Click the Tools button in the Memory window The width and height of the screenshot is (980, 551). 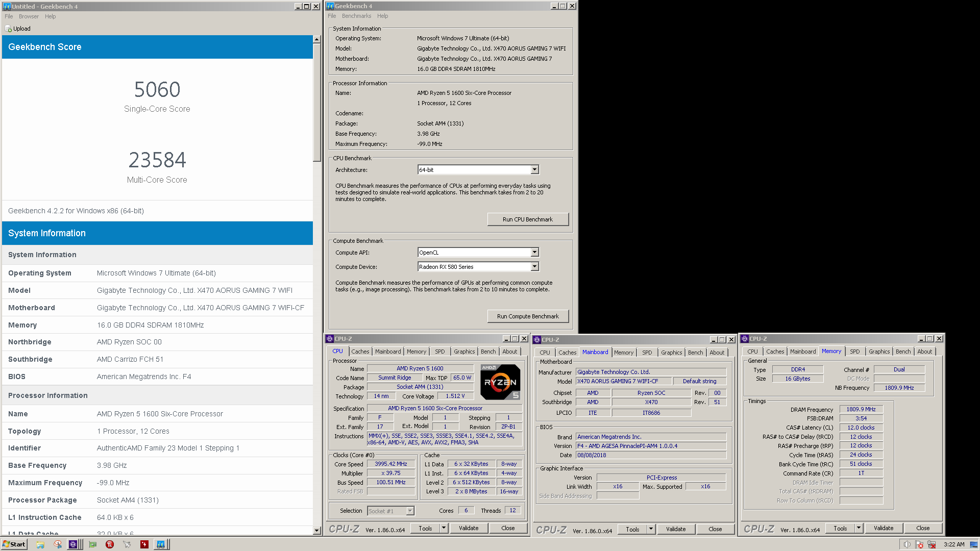point(840,528)
